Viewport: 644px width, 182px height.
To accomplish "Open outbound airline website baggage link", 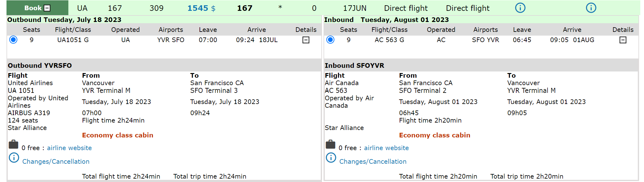I will [69, 148].
